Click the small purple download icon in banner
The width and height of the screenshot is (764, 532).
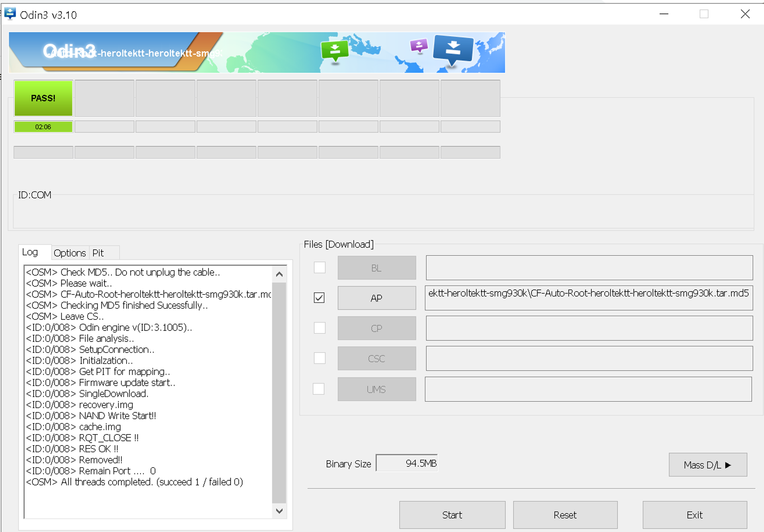[419, 46]
